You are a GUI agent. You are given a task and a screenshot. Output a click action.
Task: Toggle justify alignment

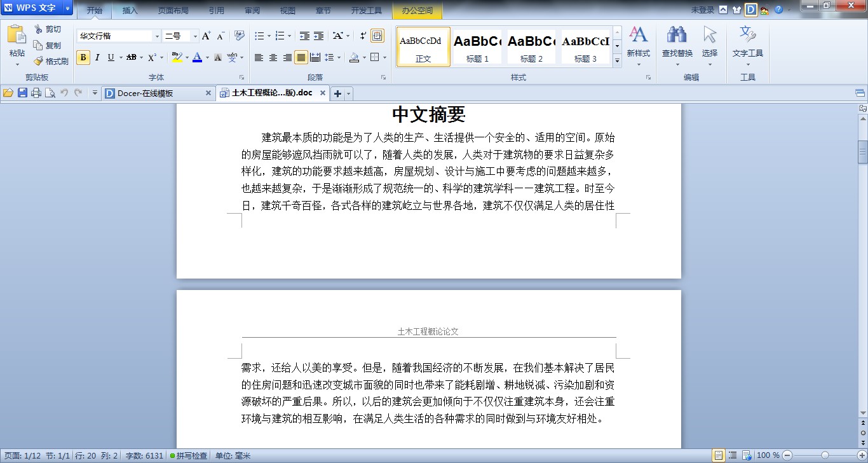301,57
